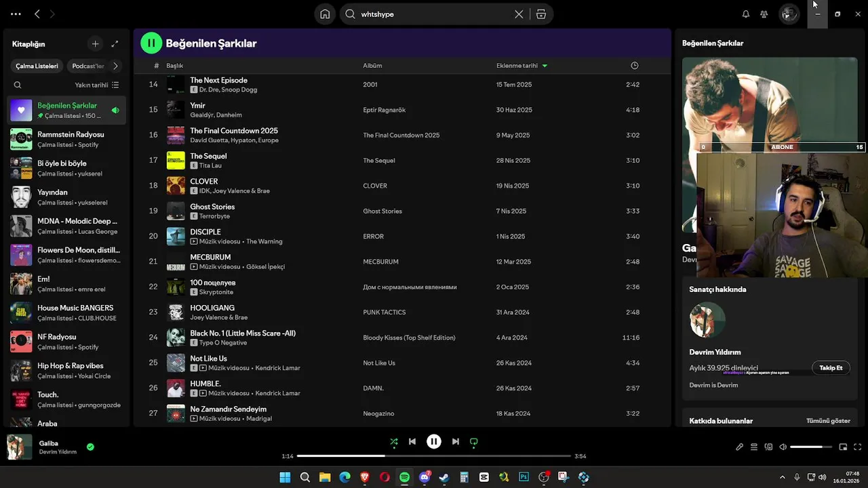Open the miniplayer
The image size is (868, 488).
coord(843,447)
